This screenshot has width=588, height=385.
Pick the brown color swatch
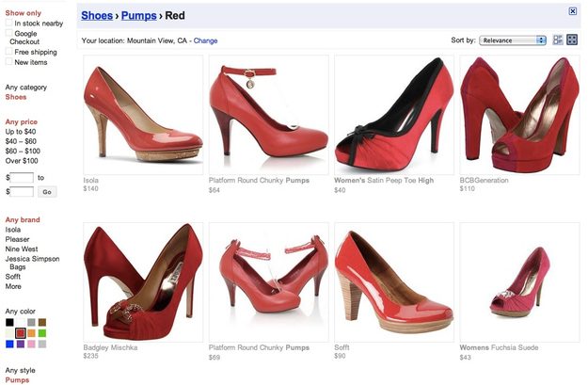[42, 322]
